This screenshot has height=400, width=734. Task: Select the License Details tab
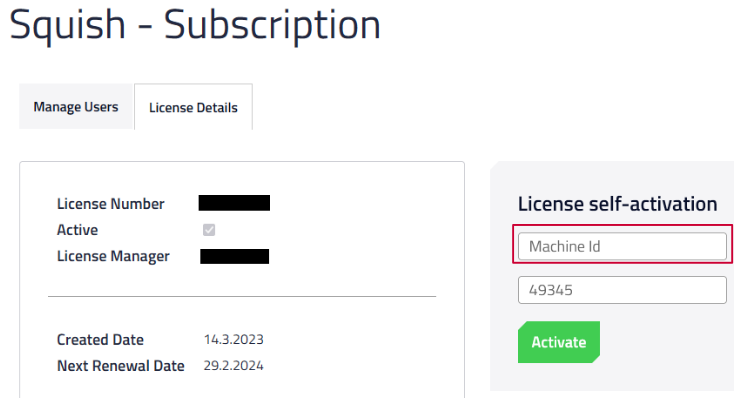coord(193,108)
